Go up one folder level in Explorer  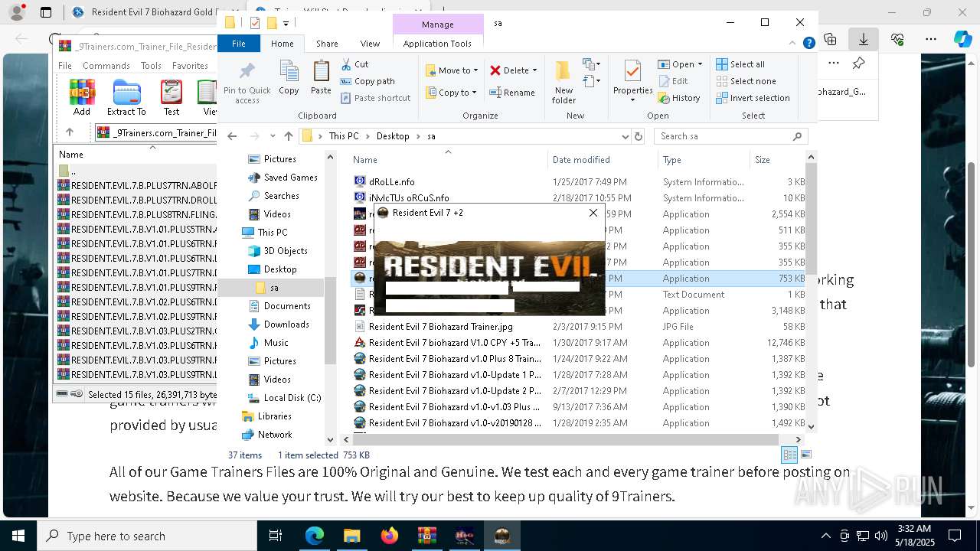click(288, 136)
